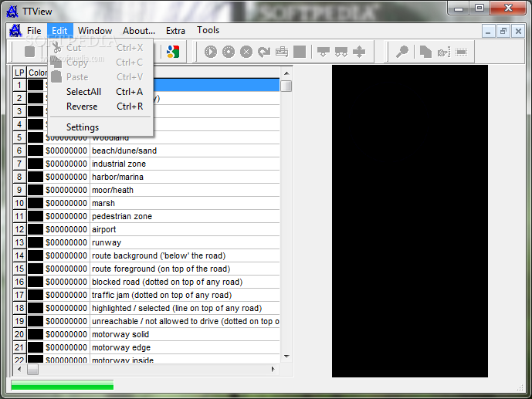Click the dotted rectangle selection icon

tap(462, 52)
